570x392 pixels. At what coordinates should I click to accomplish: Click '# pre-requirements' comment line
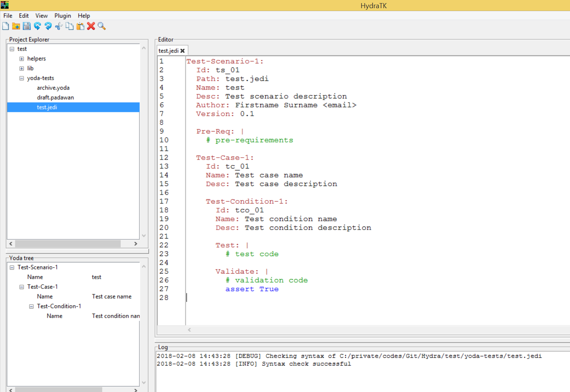[250, 140]
